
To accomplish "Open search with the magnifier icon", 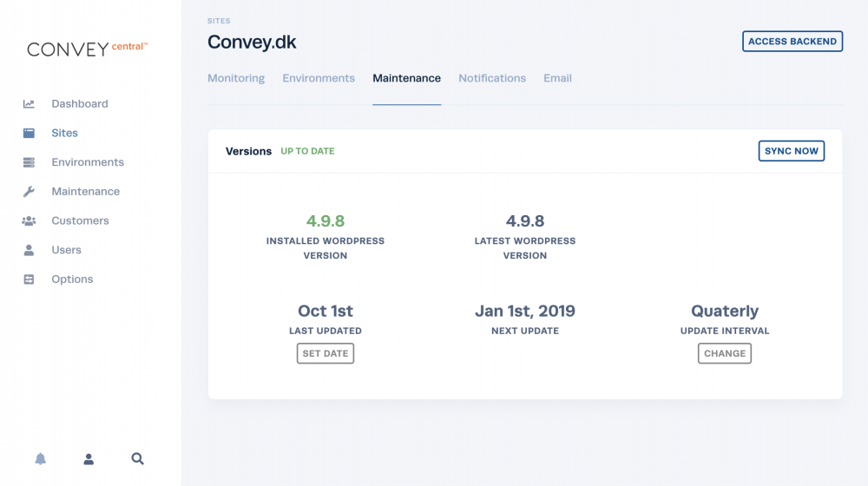I will 137,459.
